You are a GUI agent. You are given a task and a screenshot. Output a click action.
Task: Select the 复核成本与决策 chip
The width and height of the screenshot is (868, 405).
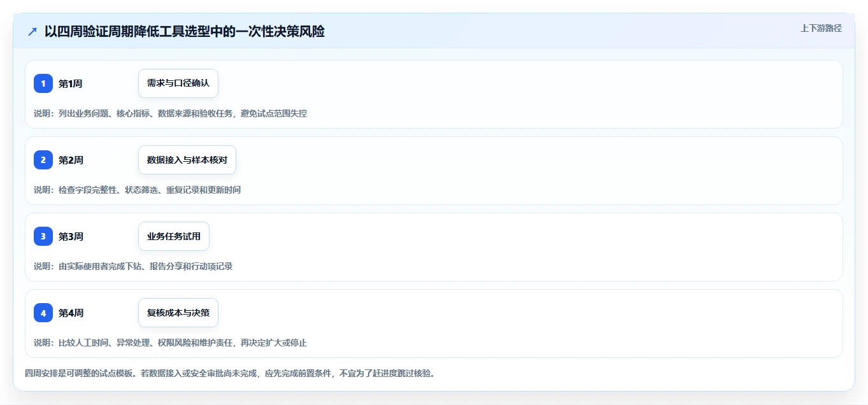click(178, 313)
